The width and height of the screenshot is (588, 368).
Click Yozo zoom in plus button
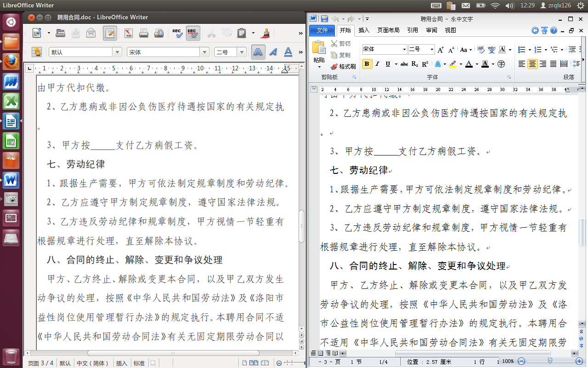(579, 361)
